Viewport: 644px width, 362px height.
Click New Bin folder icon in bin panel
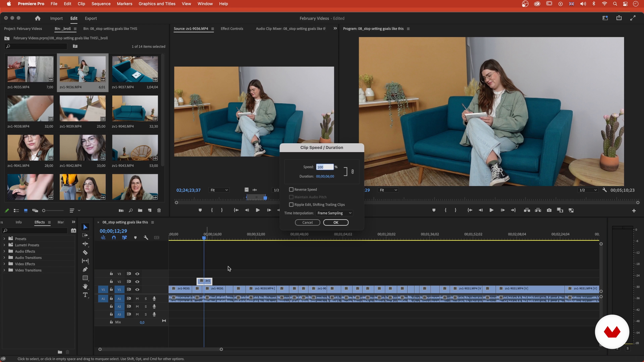tap(140, 210)
